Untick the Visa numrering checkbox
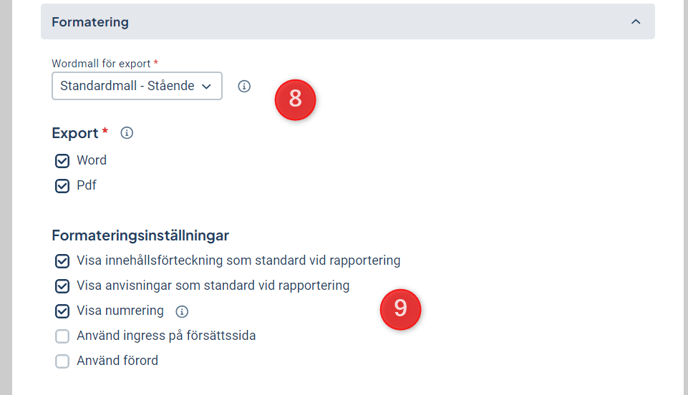The image size is (688, 395). (62, 311)
